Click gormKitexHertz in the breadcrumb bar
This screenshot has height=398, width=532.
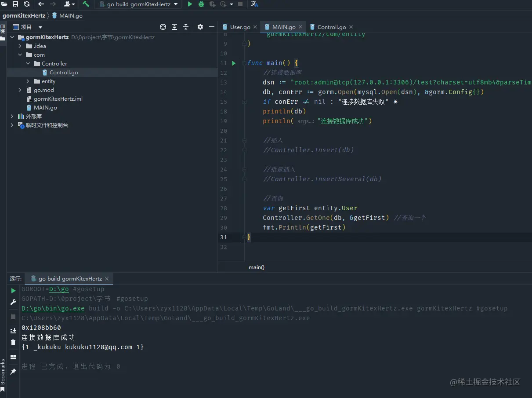coord(24,15)
